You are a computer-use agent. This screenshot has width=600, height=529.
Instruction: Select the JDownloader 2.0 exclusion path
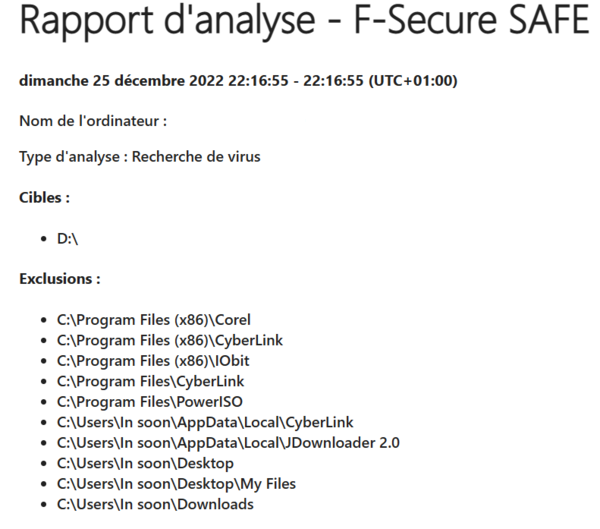228,443
